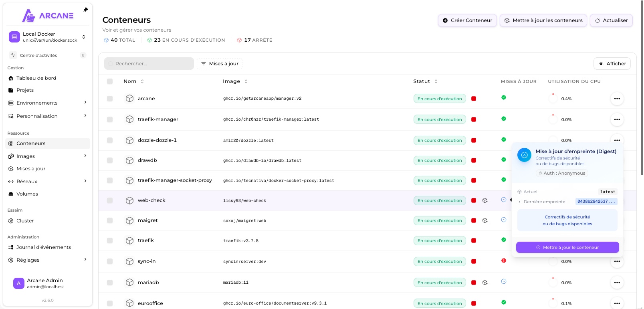The height and width of the screenshot is (309, 644).
Task: Click the 0438b2642537 digest badge
Action: pos(596,202)
